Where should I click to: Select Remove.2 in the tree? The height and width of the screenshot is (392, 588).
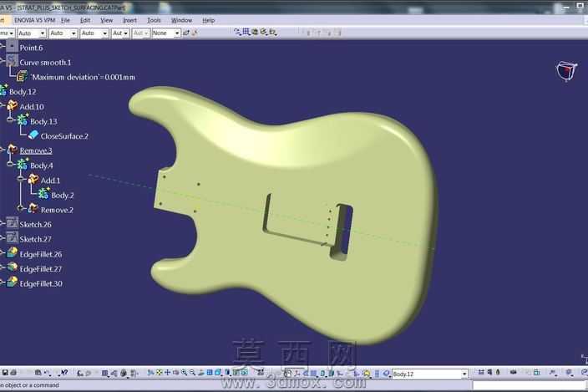click(57, 210)
